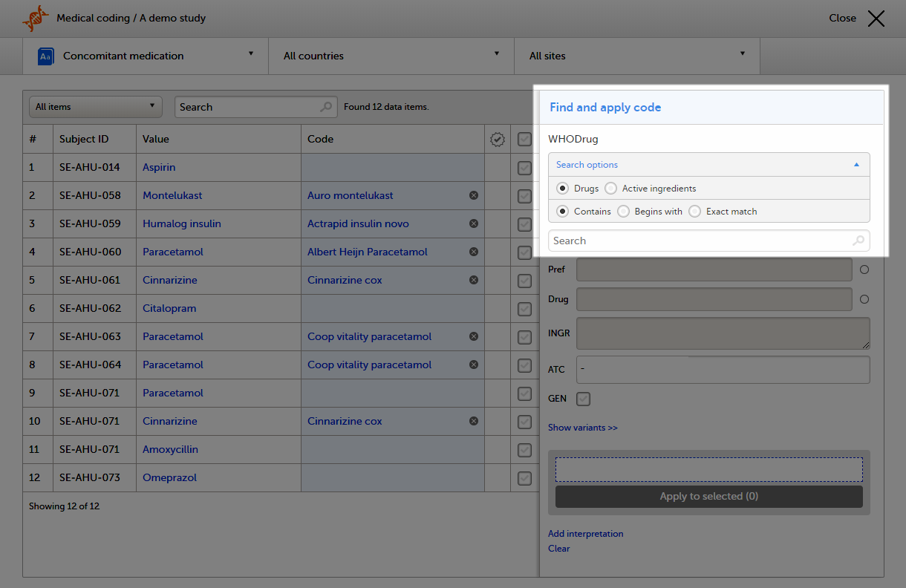
Task: Select the Exact match radio option
Action: click(695, 212)
